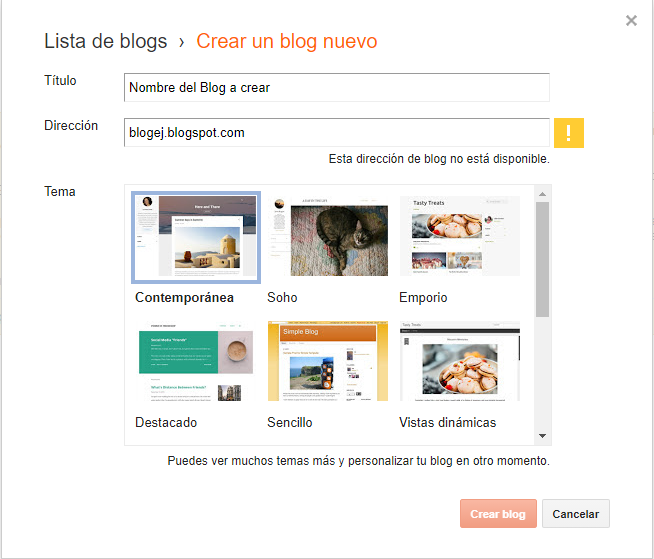Select the Contemporánea theme thumbnail

click(x=196, y=237)
